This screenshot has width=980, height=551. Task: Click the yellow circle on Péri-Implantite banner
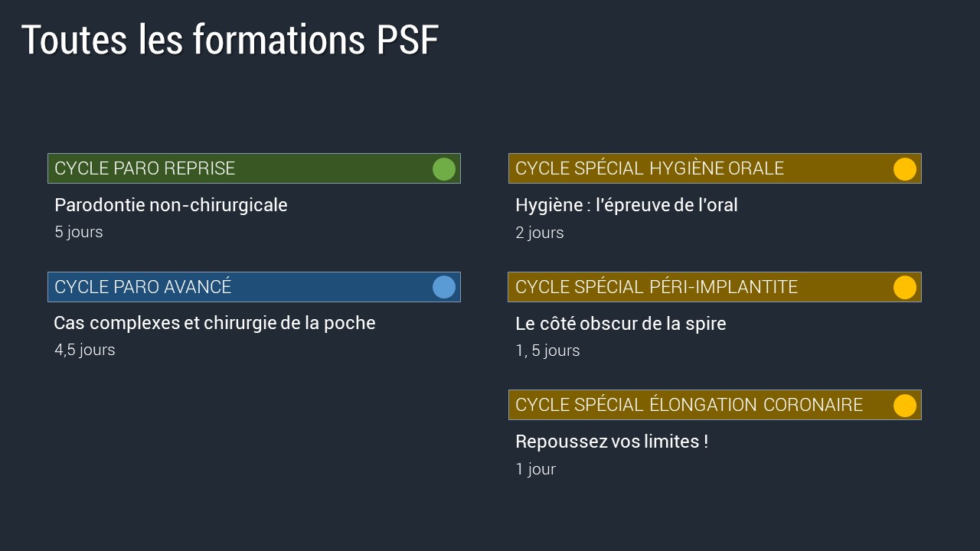pos(905,287)
